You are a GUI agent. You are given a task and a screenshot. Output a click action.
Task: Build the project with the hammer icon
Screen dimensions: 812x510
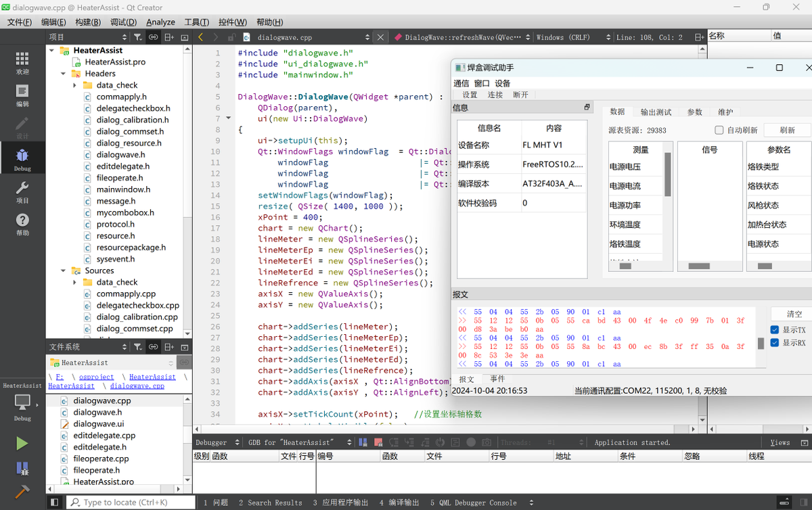tap(22, 492)
